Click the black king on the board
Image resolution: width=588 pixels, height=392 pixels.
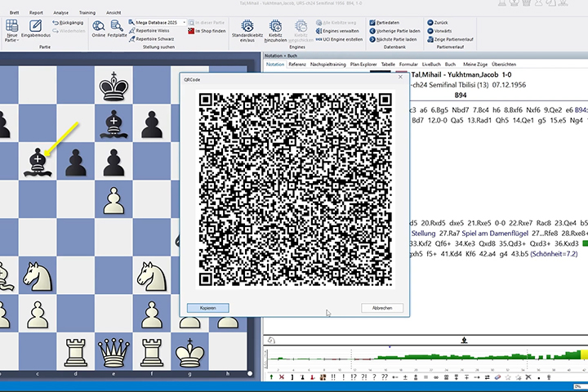[x=114, y=86]
